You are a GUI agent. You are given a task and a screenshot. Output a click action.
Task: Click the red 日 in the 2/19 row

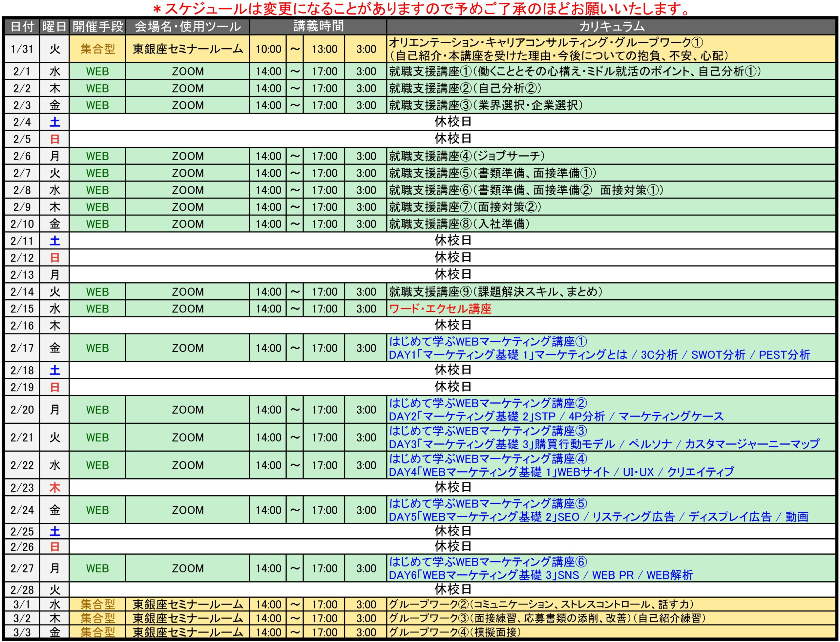[x=54, y=387]
